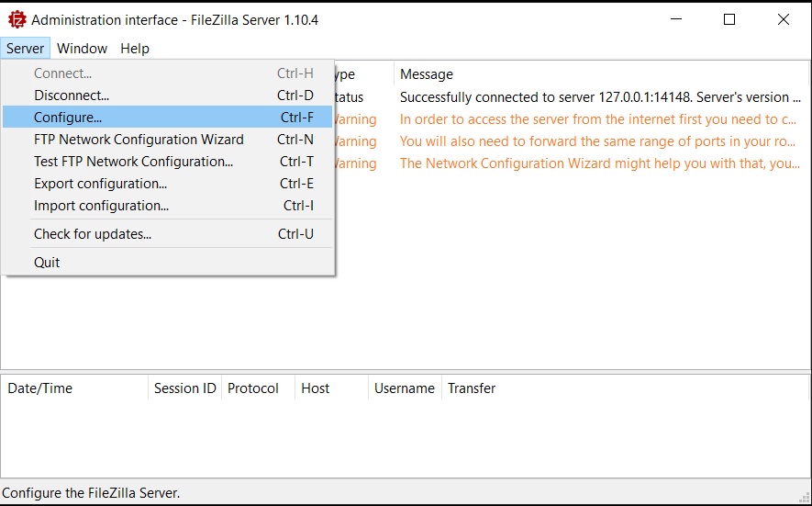Click the Date/Time column header
This screenshot has height=506, width=812.
[x=39, y=388]
